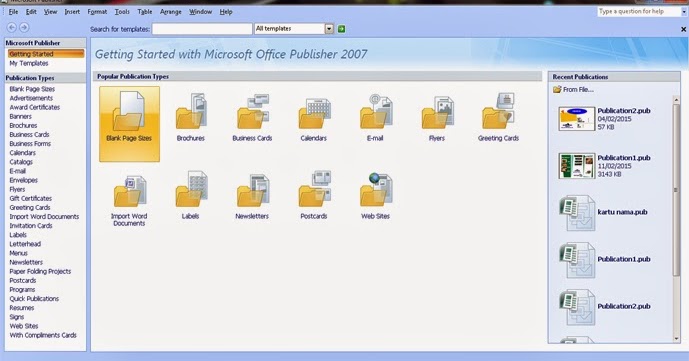Open the Arrange menu
Screen dimensions: 689x361
tap(170, 12)
